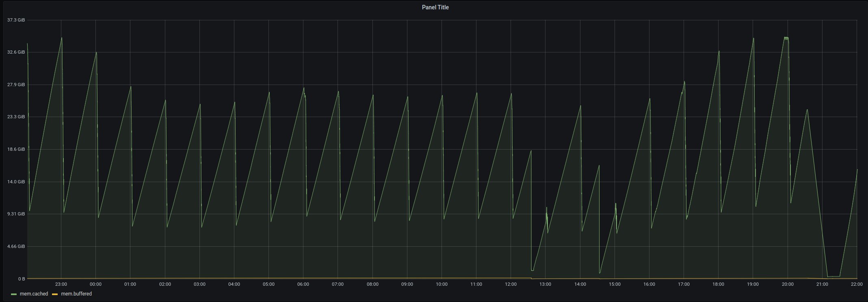Viewport: 868px width, 302px height.
Task: Click the 23.3 GiB y-axis label
Action: pyautogui.click(x=16, y=117)
